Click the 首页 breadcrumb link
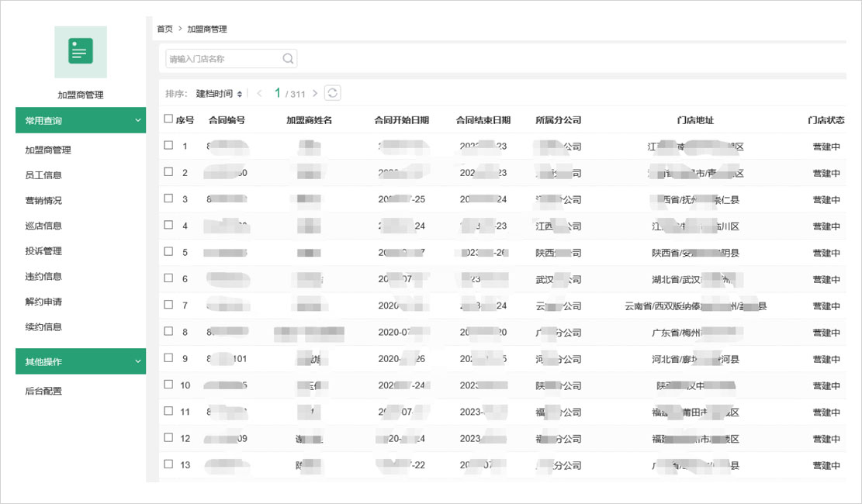This screenshot has height=504, width=862. tap(164, 29)
